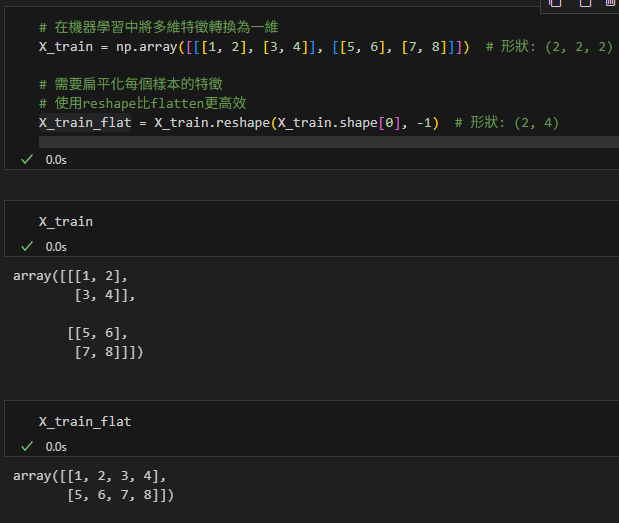Image resolution: width=619 pixels, height=523 pixels.
Task: Click the '-1' argument in the reshape call
Action: 424,123
